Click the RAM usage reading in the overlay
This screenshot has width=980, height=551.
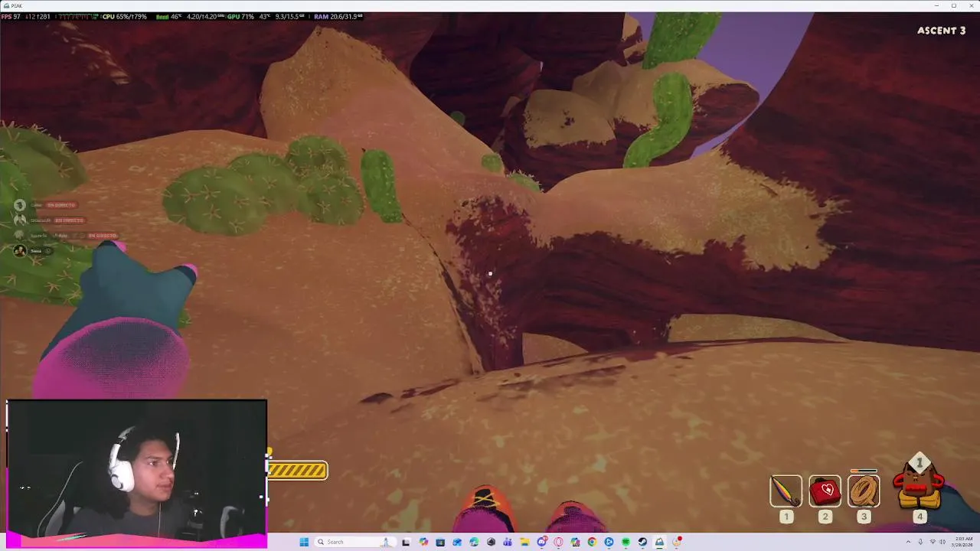pos(338,16)
